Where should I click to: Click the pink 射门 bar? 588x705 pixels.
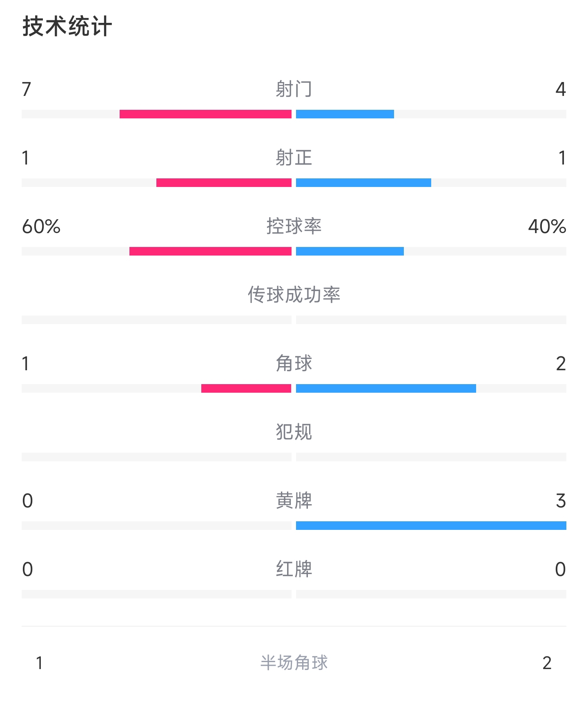(205, 114)
